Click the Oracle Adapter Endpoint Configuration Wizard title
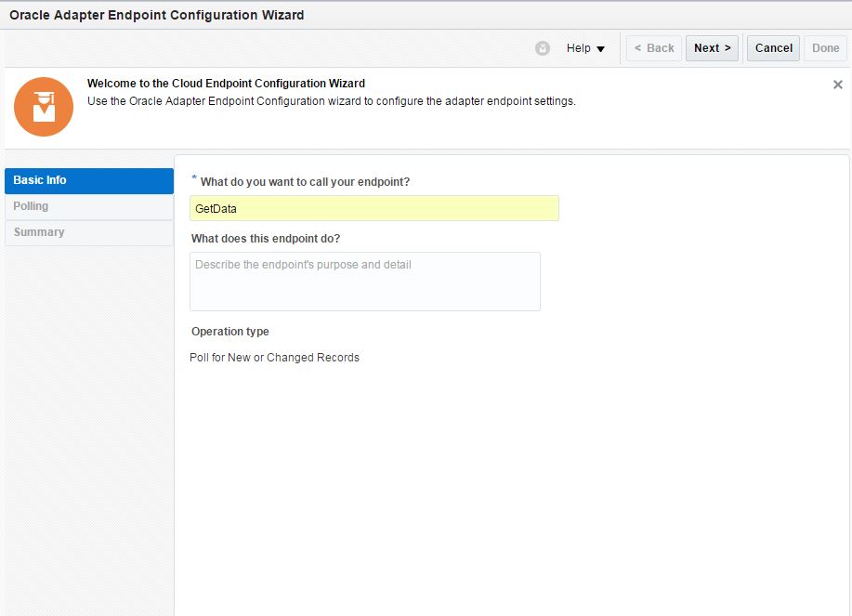 157,15
